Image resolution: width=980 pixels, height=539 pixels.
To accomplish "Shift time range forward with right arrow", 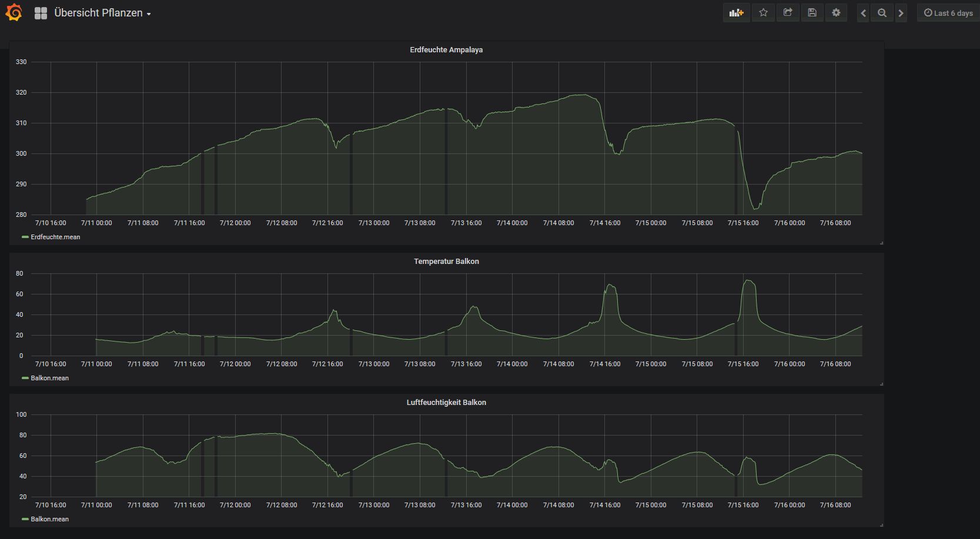I will (901, 13).
